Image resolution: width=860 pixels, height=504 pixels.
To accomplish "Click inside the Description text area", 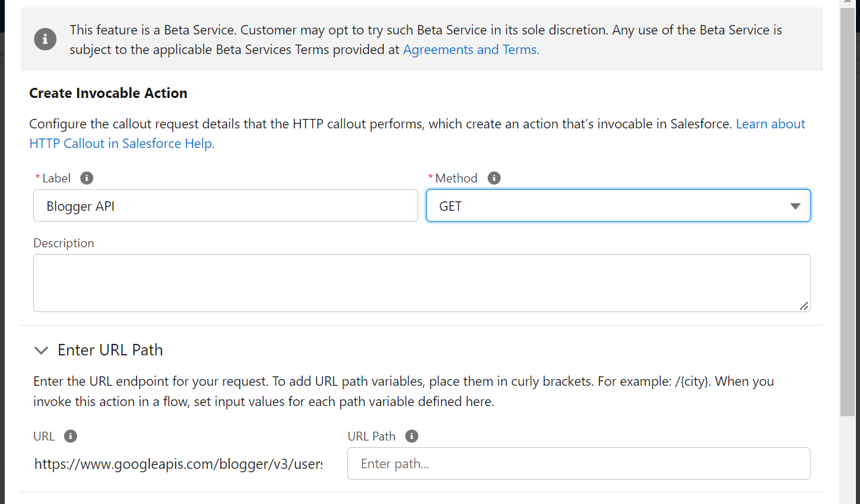I will pos(422,283).
